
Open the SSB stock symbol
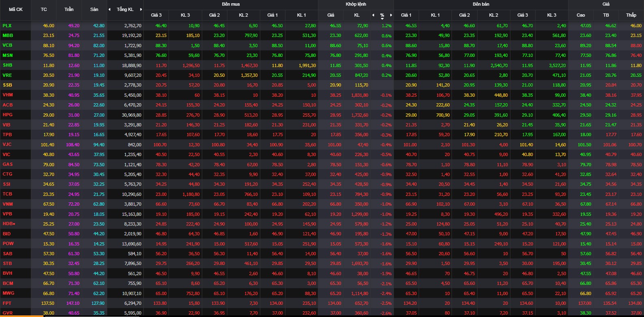pyautogui.click(x=7, y=85)
